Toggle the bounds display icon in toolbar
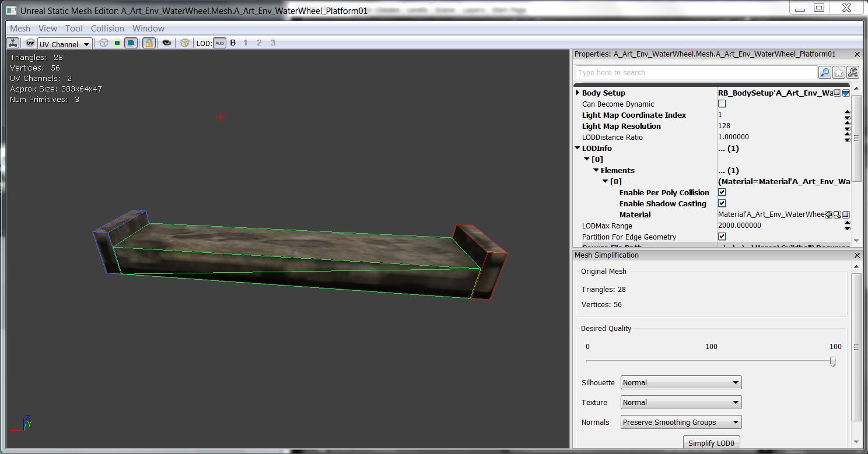 (x=117, y=43)
